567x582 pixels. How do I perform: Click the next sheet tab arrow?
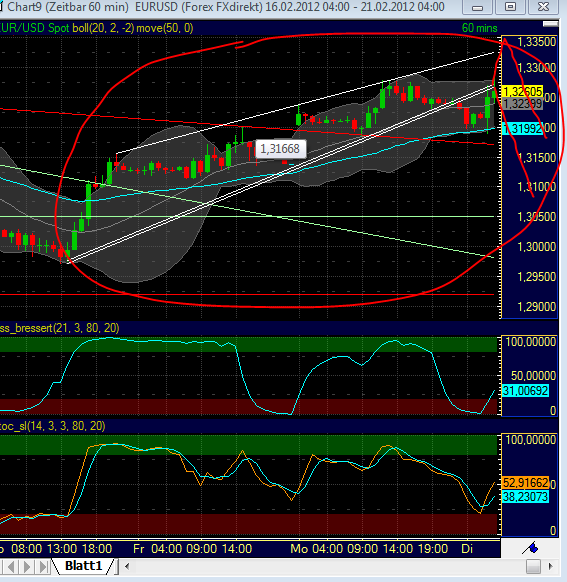27,567
